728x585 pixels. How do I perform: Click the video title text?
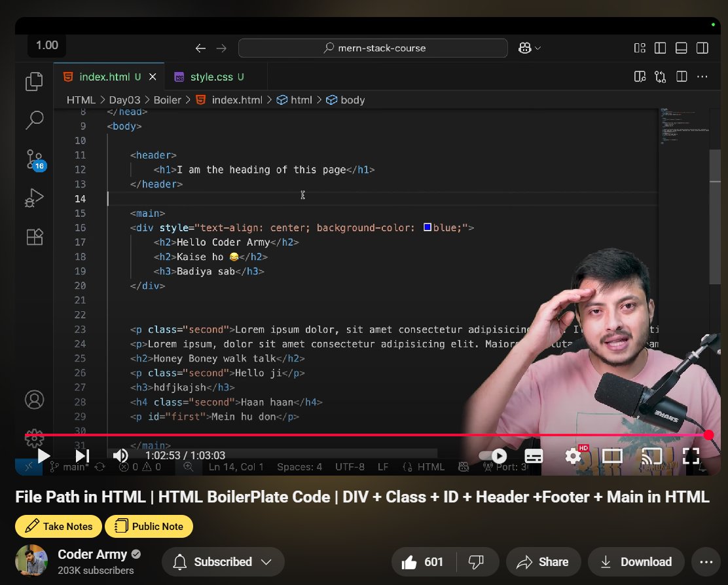(362, 497)
